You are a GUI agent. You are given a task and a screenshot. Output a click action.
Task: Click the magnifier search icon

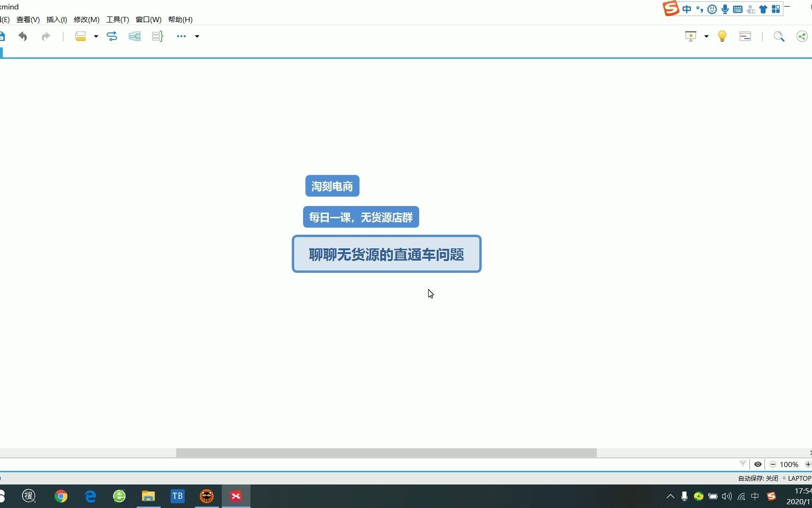point(779,36)
